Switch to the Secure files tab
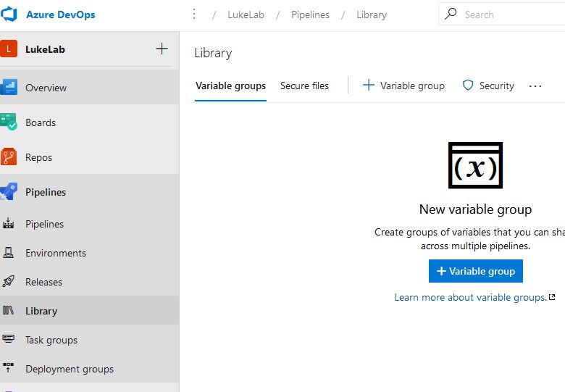 [304, 86]
